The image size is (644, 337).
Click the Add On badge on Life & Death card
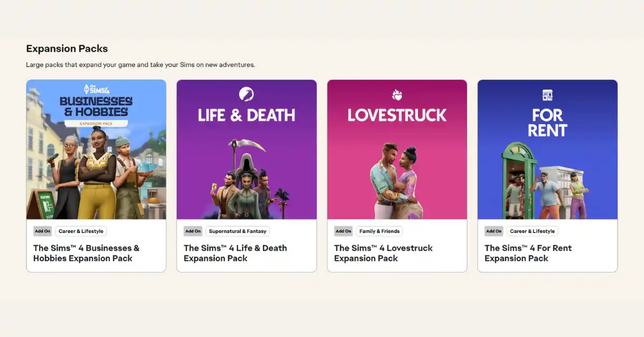[193, 231]
